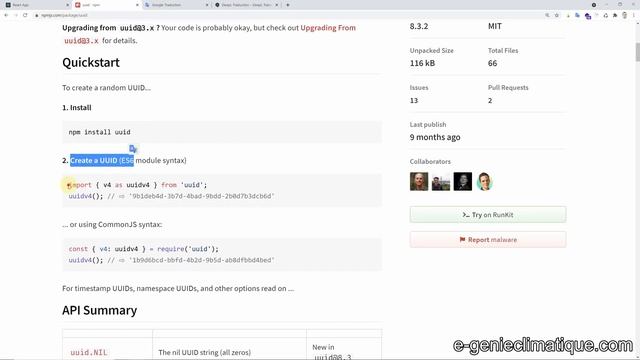Click the browser forward arrow
This screenshot has width=640, height=360.
16,15
